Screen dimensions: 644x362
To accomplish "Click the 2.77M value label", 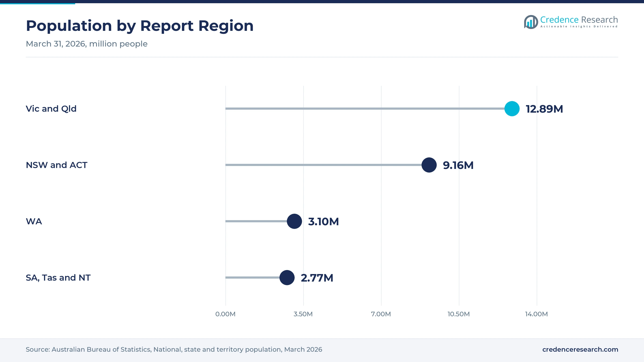I will tap(317, 278).
